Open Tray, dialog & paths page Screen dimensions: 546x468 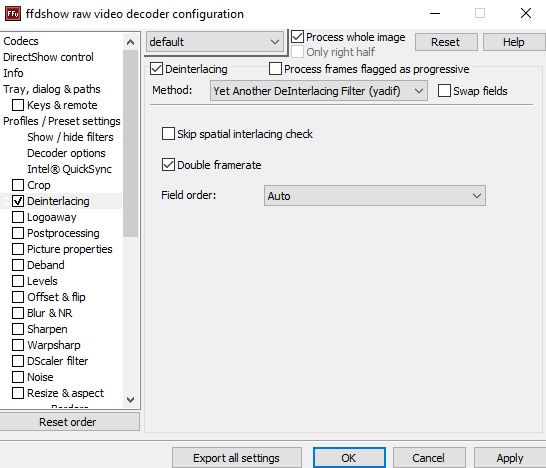[x=52, y=89]
